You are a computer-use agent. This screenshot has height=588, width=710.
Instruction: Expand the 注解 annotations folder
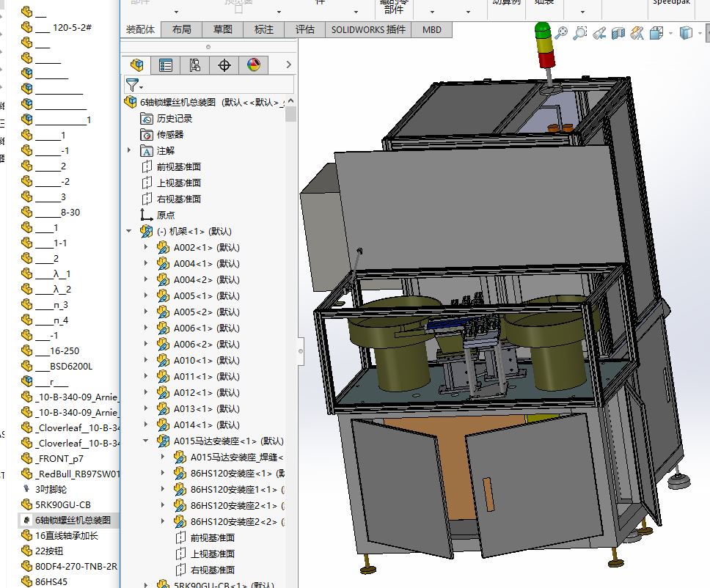click(130, 150)
